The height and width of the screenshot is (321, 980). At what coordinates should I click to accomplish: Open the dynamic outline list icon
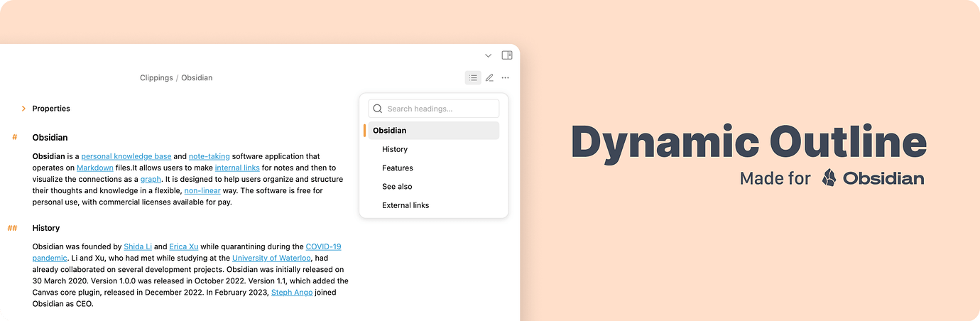click(473, 77)
